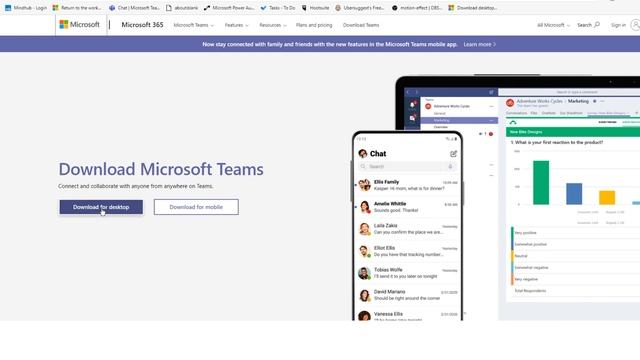640x360 pixels.
Task: Expand the Resources menu
Action: 273,25
